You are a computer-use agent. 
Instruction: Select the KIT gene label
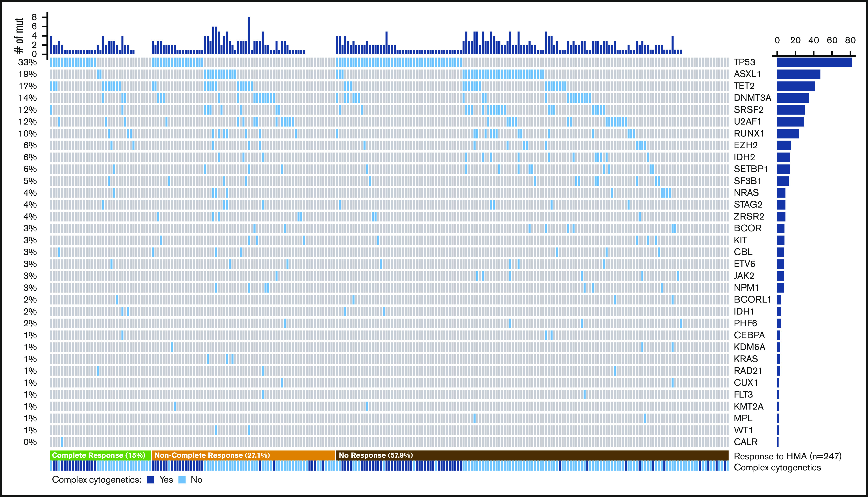(x=740, y=240)
